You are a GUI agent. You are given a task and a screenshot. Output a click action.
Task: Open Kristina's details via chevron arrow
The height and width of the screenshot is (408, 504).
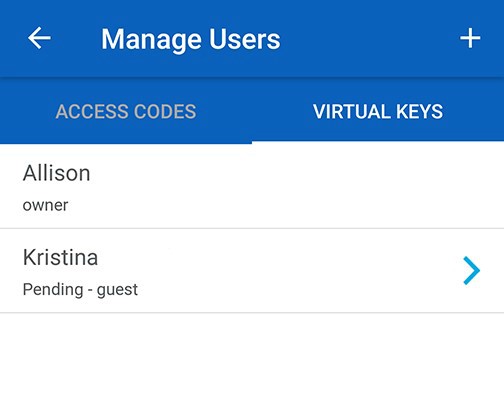[x=472, y=270]
